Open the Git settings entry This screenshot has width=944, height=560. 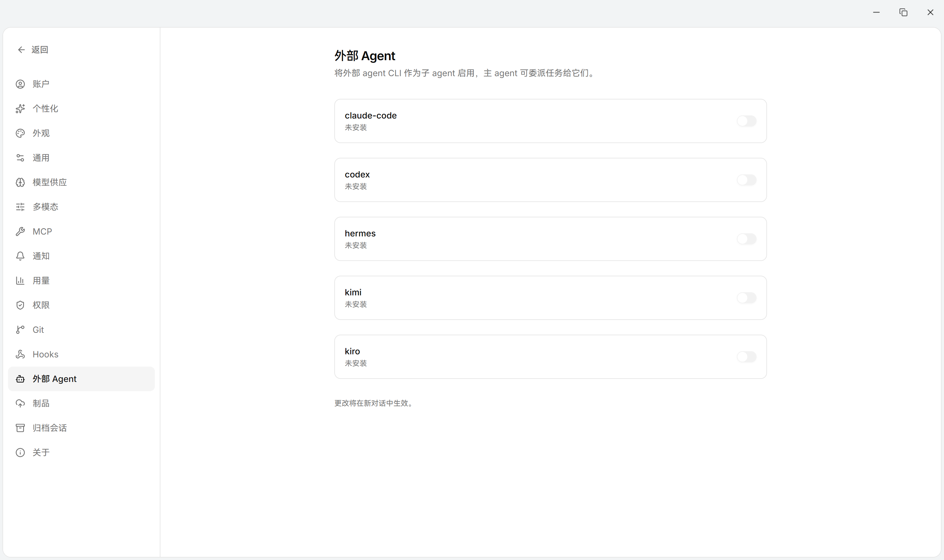click(81, 329)
